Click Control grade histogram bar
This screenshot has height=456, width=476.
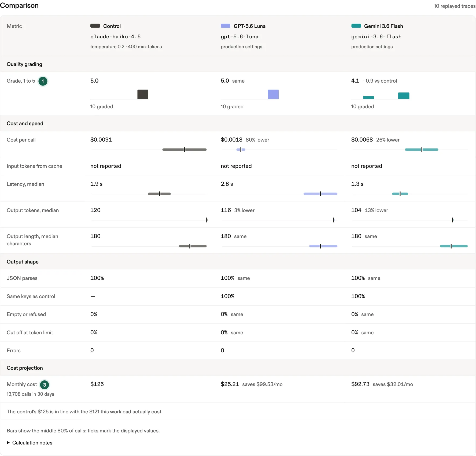click(x=143, y=94)
